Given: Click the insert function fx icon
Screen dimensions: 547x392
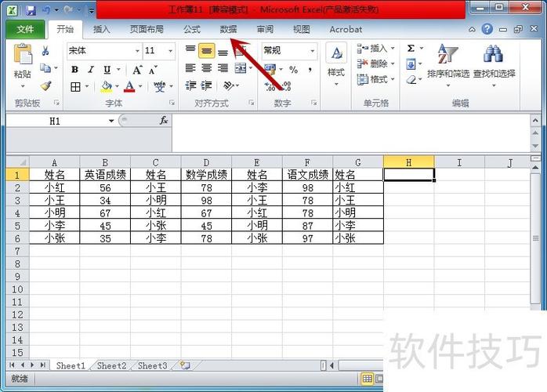Looking at the screenshot, I should pyautogui.click(x=164, y=121).
